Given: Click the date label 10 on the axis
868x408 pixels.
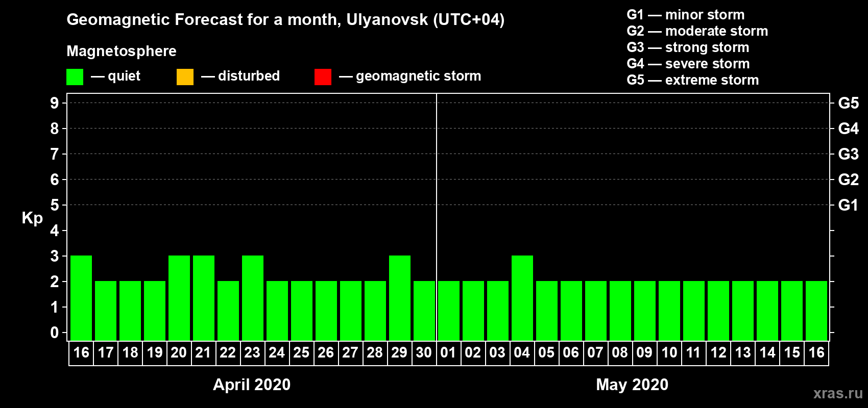Looking at the screenshot, I should (x=669, y=352).
